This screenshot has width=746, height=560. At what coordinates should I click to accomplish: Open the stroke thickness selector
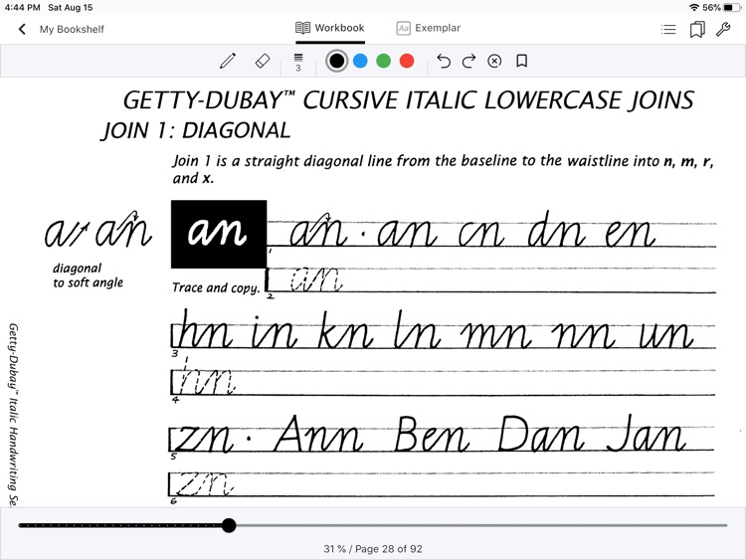pos(298,62)
